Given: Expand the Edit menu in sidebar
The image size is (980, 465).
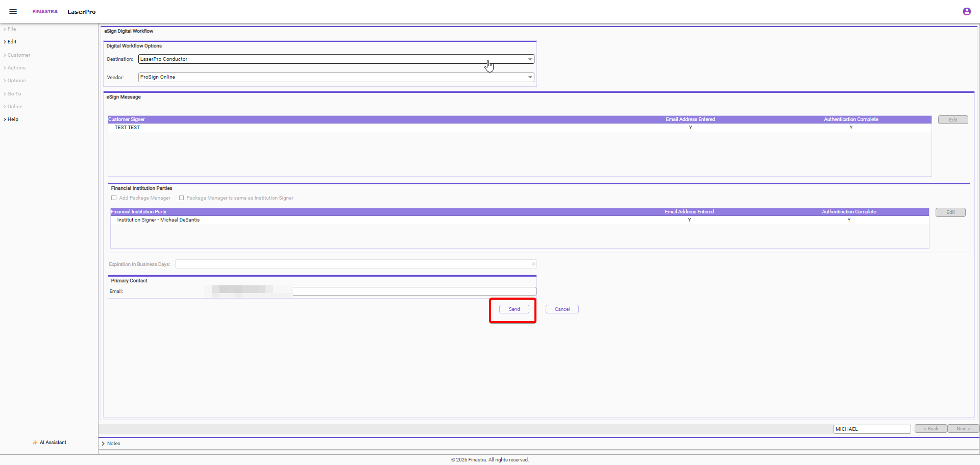Looking at the screenshot, I should click(x=12, y=42).
